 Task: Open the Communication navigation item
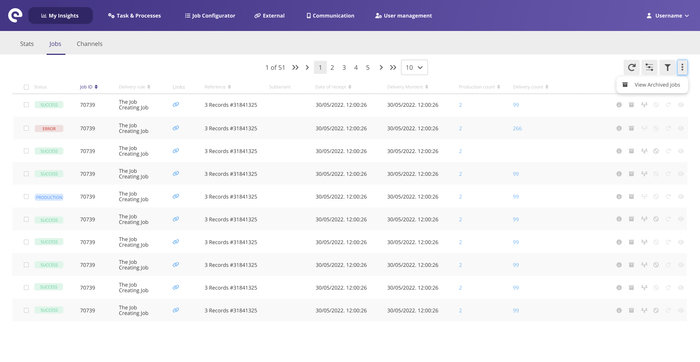coord(330,16)
